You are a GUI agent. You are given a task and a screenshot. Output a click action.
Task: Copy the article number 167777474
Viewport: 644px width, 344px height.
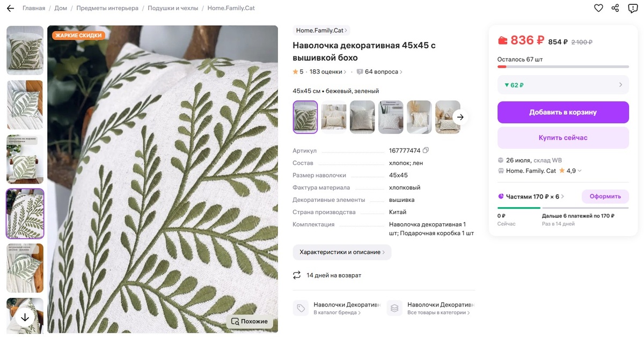(426, 151)
